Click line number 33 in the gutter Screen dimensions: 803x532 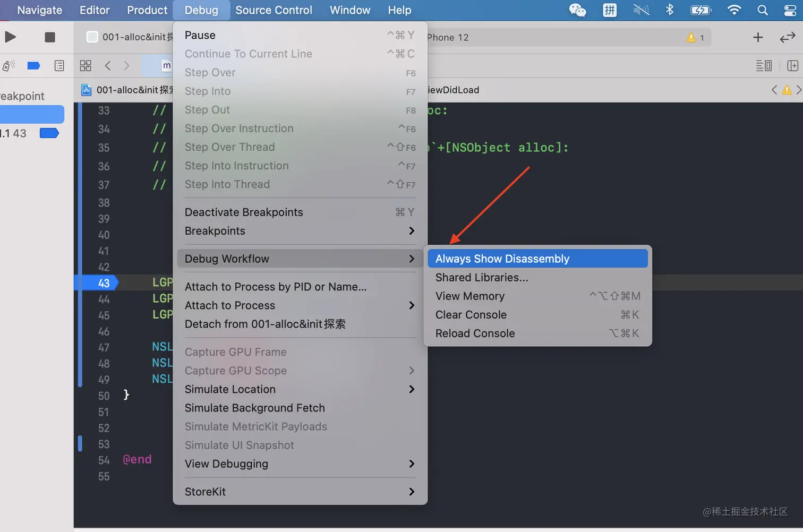point(104,110)
